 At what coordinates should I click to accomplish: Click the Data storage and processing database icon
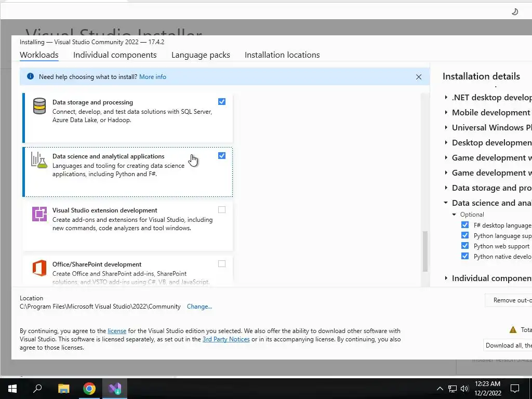(39, 106)
